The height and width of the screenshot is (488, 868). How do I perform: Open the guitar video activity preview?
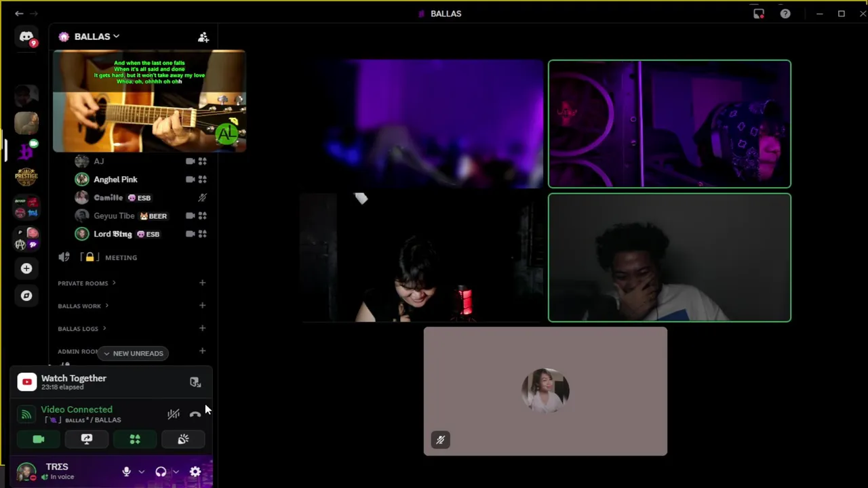click(149, 102)
